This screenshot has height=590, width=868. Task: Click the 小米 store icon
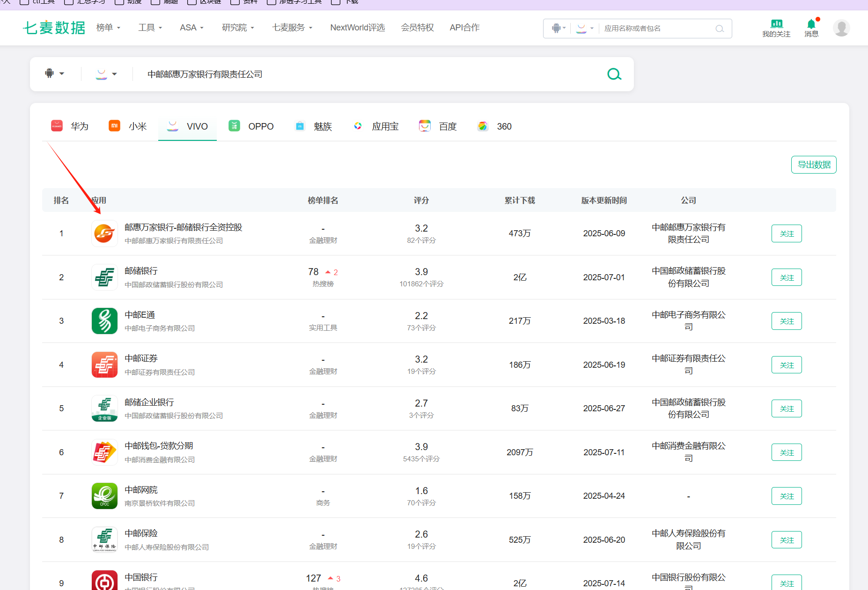tap(115, 126)
